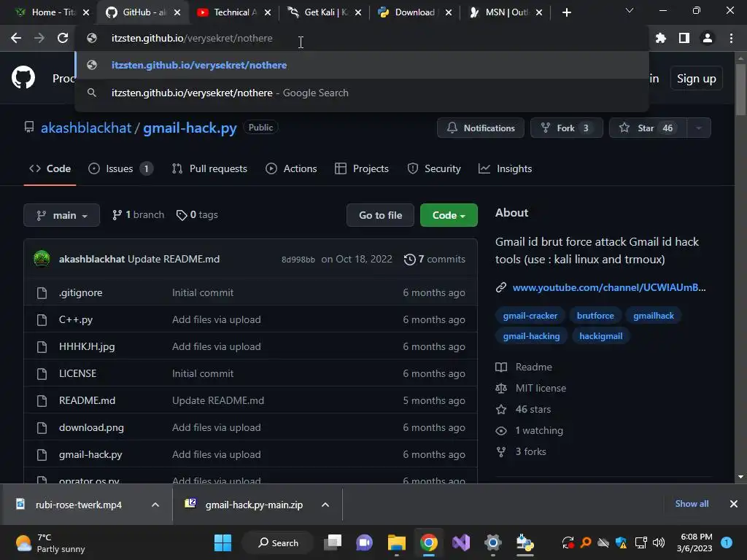Viewport: 747px width, 560px height.
Task: Click the Notifications bell button
Action: tap(481, 128)
